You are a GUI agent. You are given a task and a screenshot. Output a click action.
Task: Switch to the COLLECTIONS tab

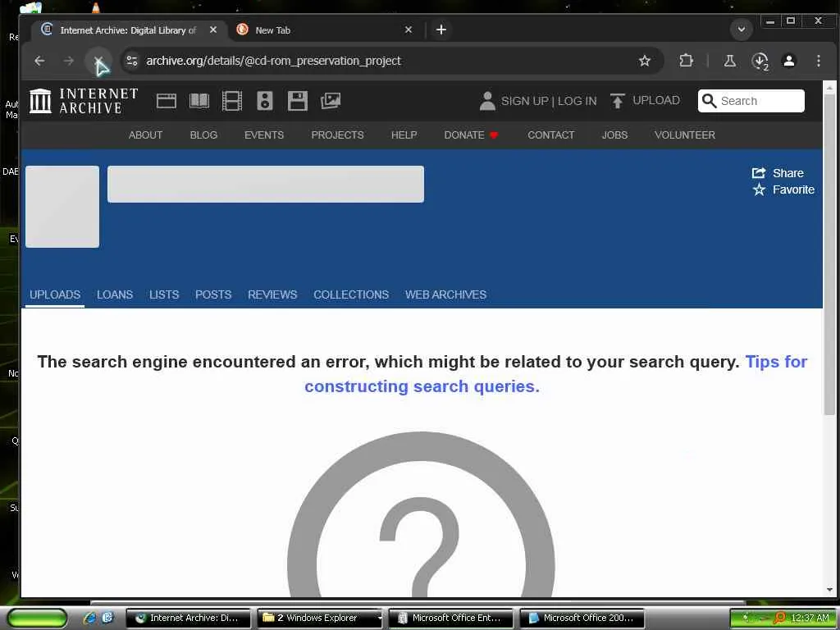tap(351, 294)
